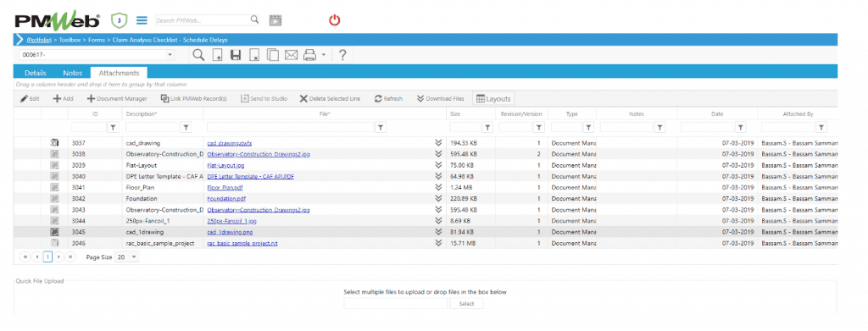Image resolution: width=868 pixels, height=331 pixels.
Task: Click the Type column filter icon
Action: 589,128
